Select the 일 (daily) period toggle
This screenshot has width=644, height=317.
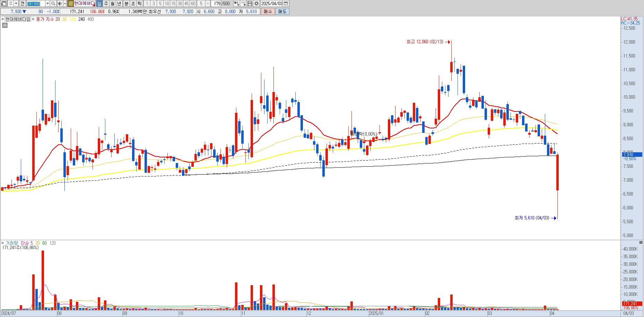(99, 3)
